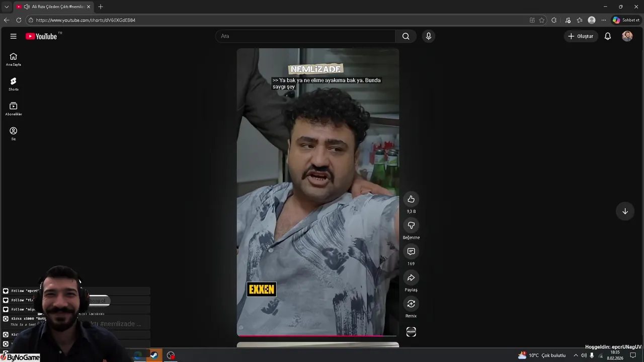Open the Sohbet et Copilot button
This screenshot has height=362, width=644.
[x=626, y=20]
